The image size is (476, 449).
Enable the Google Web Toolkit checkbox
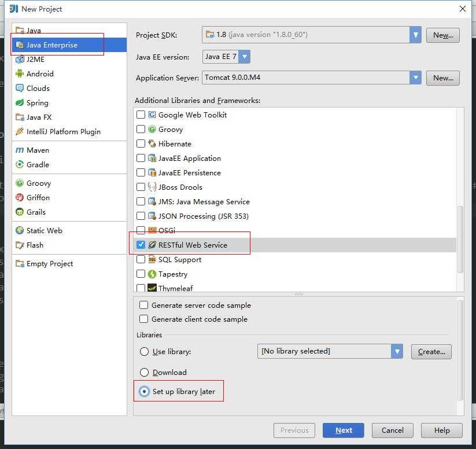pos(141,115)
